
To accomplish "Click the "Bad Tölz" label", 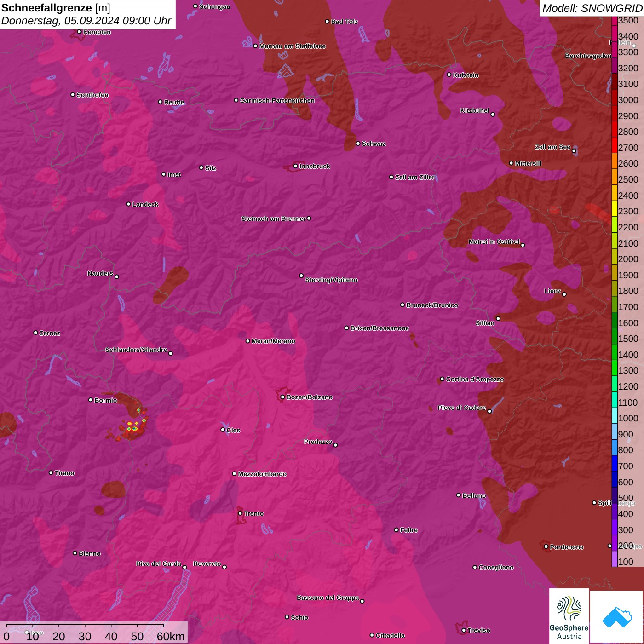I will point(345,22).
